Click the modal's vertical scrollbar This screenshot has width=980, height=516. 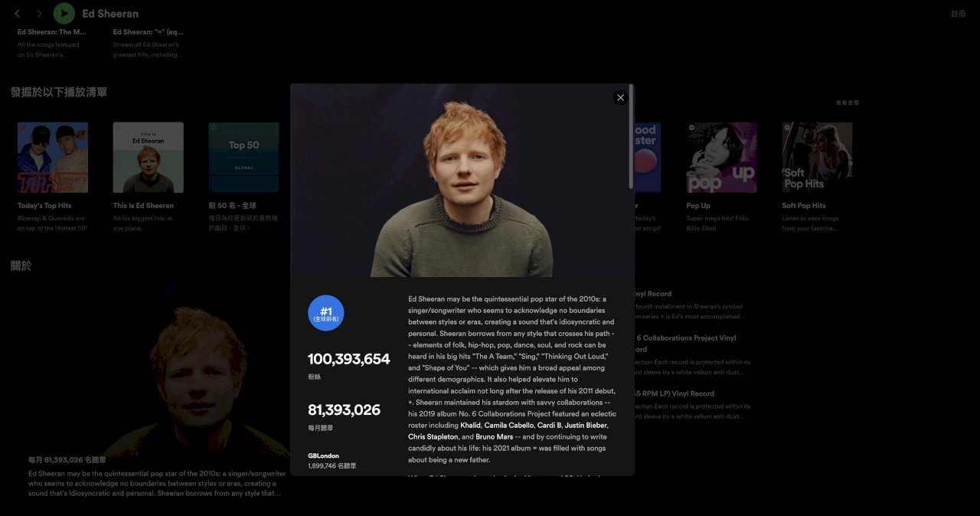click(631, 138)
